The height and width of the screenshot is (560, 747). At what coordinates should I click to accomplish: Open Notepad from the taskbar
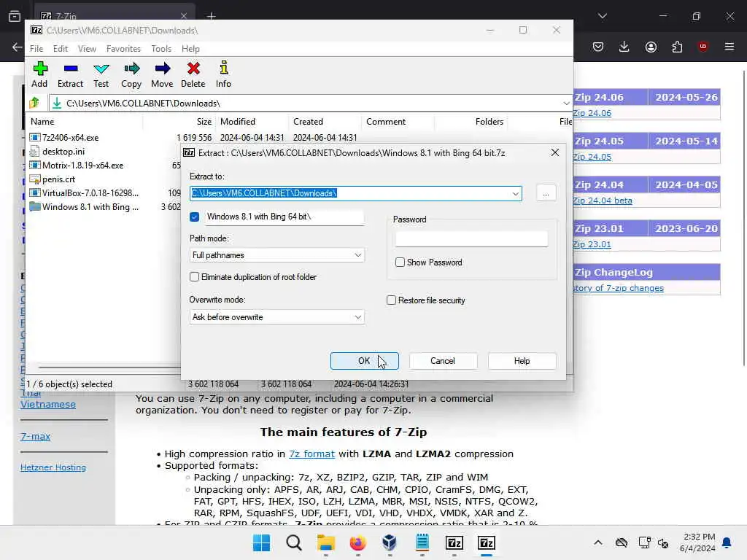pos(422,542)
